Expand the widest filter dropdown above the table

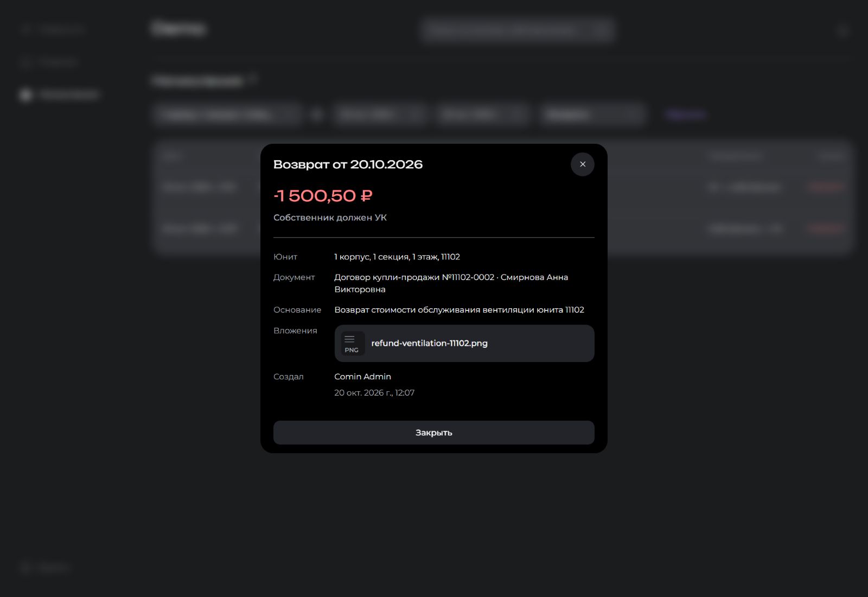(227, 115)
